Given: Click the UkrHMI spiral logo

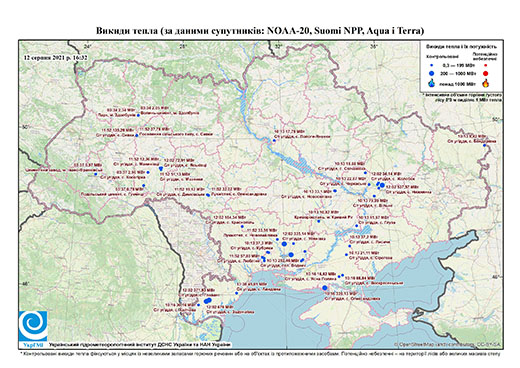Looking at the screenshot, I should pos(33,326).
